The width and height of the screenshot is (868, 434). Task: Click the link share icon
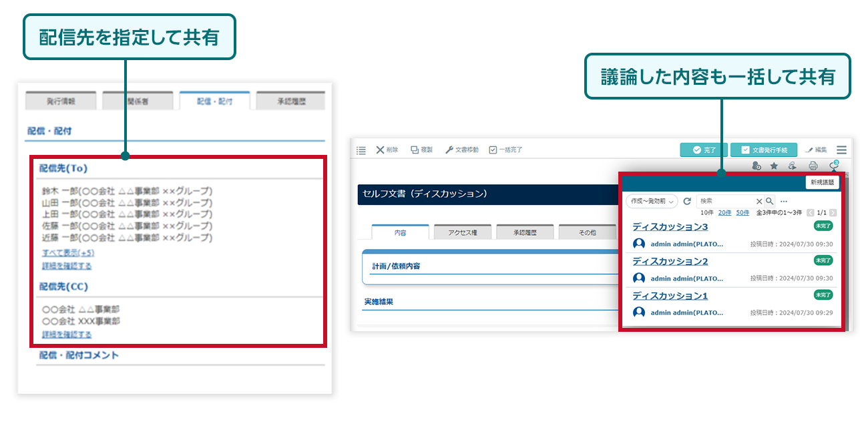(793, 166)
